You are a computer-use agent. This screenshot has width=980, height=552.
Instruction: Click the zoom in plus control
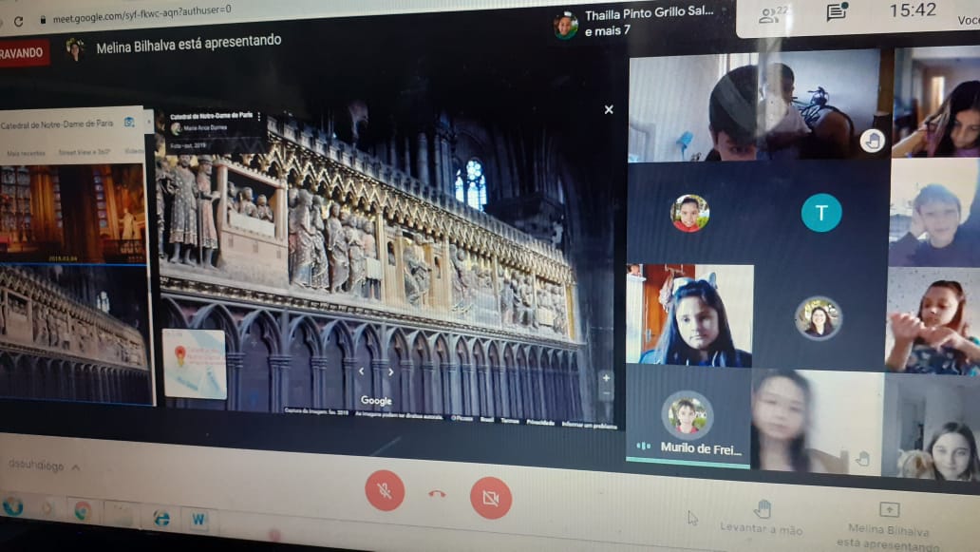(606, 378)
